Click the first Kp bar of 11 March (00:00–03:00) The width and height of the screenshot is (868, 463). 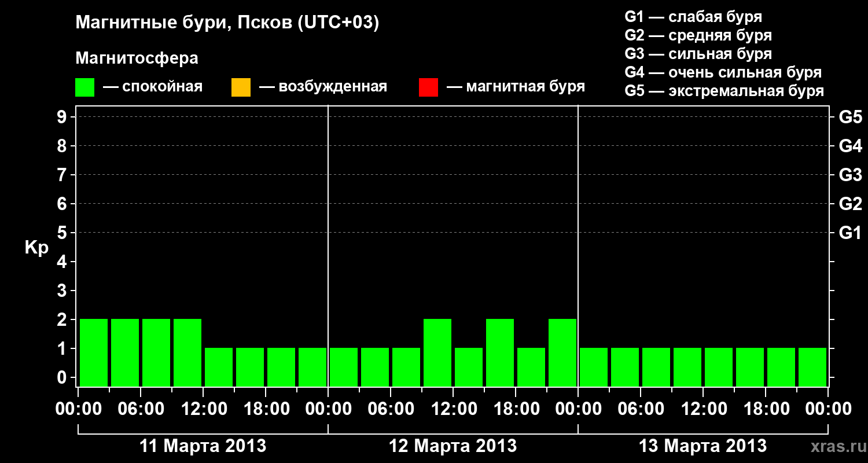tap(94, 352)
